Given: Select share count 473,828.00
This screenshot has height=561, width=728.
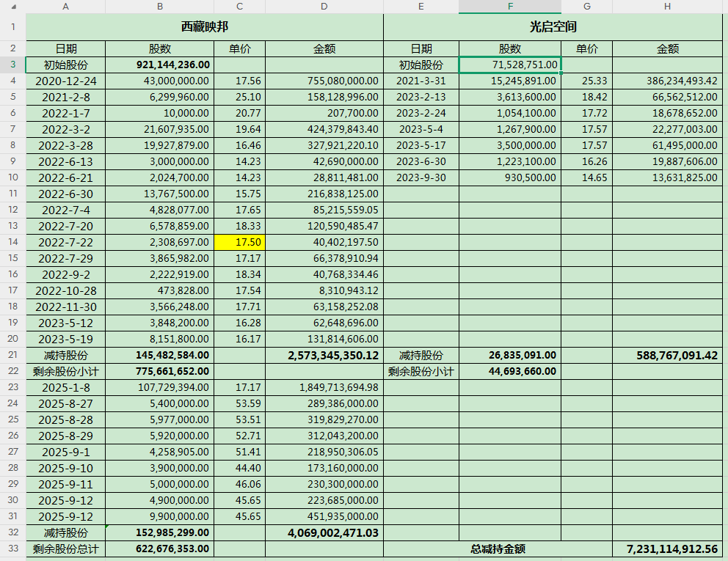Looking at the screenshot, I should [160, 290].
